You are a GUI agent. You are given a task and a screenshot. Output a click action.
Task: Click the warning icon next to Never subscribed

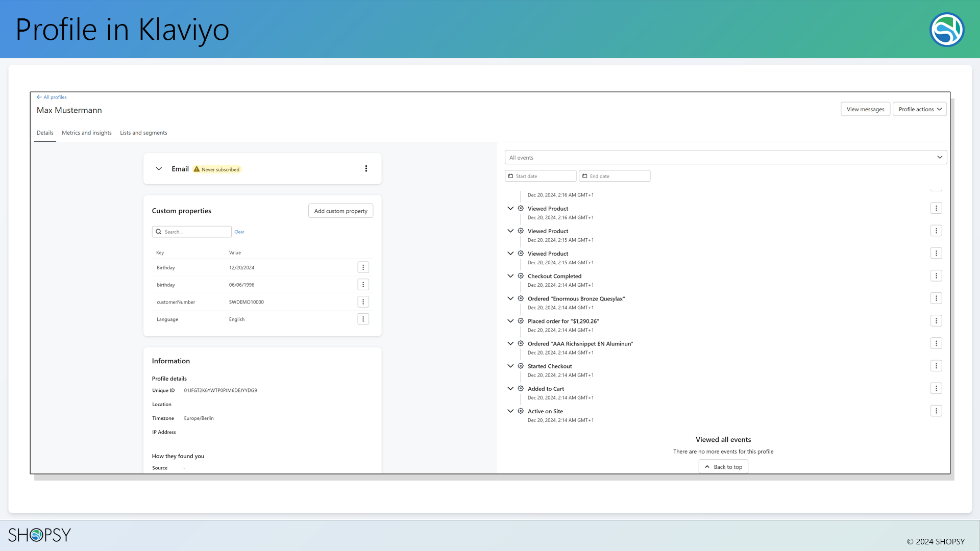pos(197,169)
